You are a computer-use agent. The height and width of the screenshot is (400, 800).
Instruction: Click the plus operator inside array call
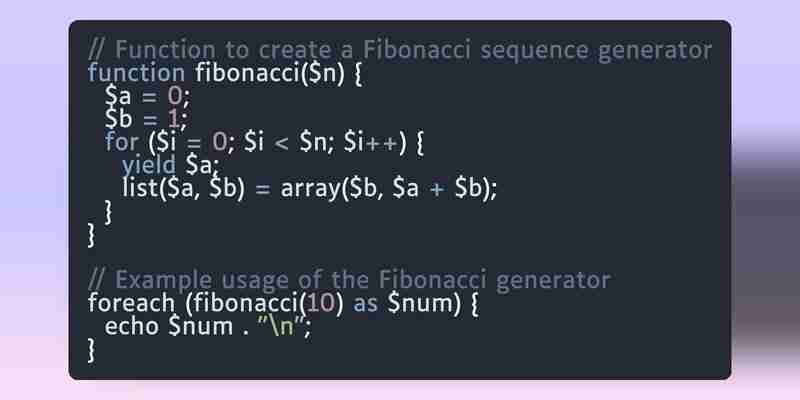tap(437, 189)
